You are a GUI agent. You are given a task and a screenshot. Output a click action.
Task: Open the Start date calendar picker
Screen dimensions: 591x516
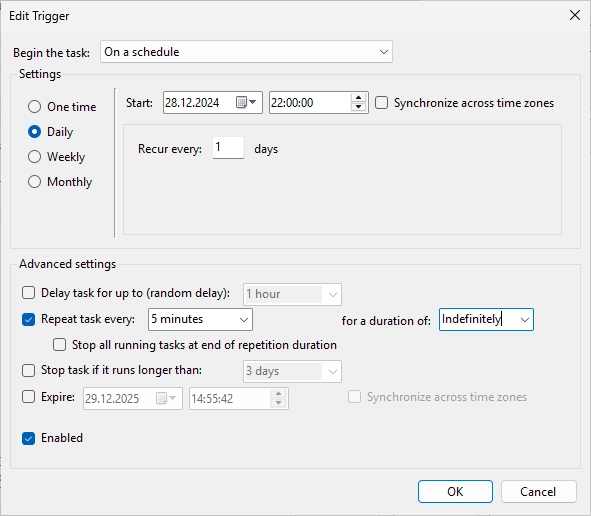[246, 102]
